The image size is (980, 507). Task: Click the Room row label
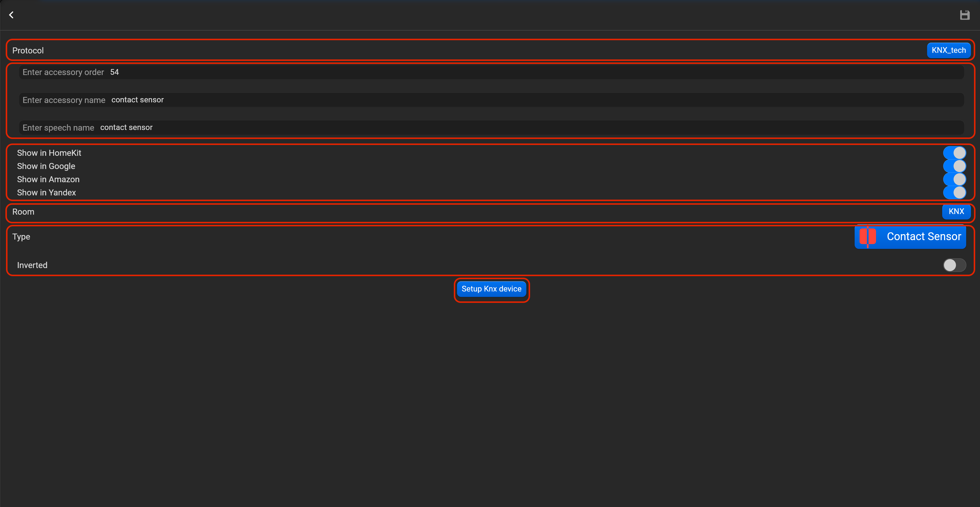(x=23, y=212)
